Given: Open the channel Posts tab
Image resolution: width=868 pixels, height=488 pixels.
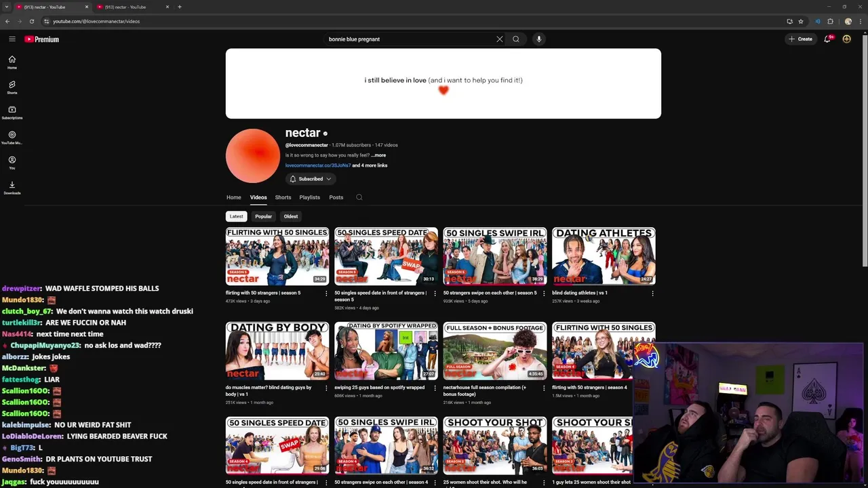Looking at the screenshot, I should (x=336, y=197).
